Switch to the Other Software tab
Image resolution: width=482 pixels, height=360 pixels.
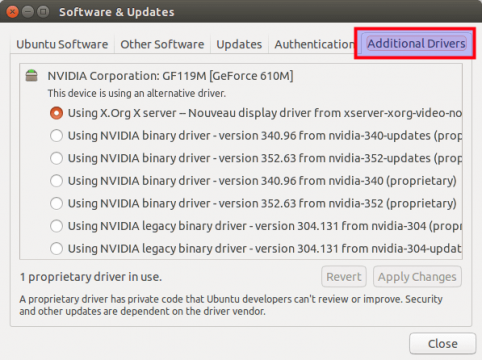[x=162, y=44]
